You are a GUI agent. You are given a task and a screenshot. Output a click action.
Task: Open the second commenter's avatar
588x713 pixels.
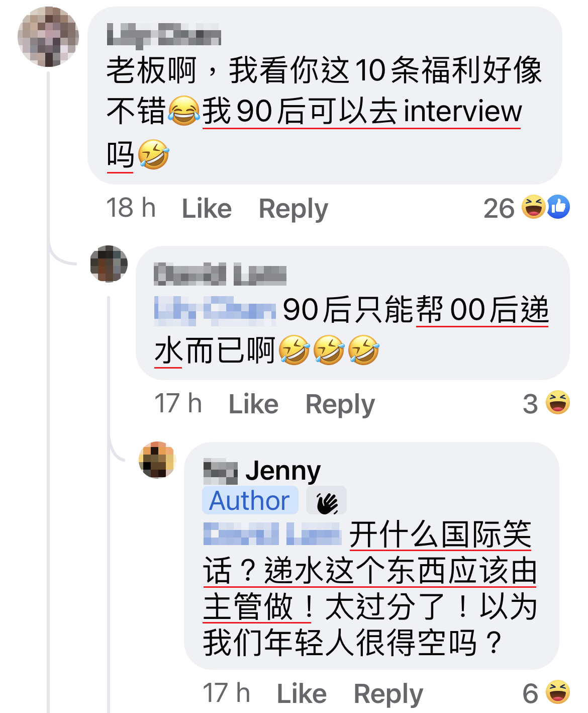pos(109,264)
